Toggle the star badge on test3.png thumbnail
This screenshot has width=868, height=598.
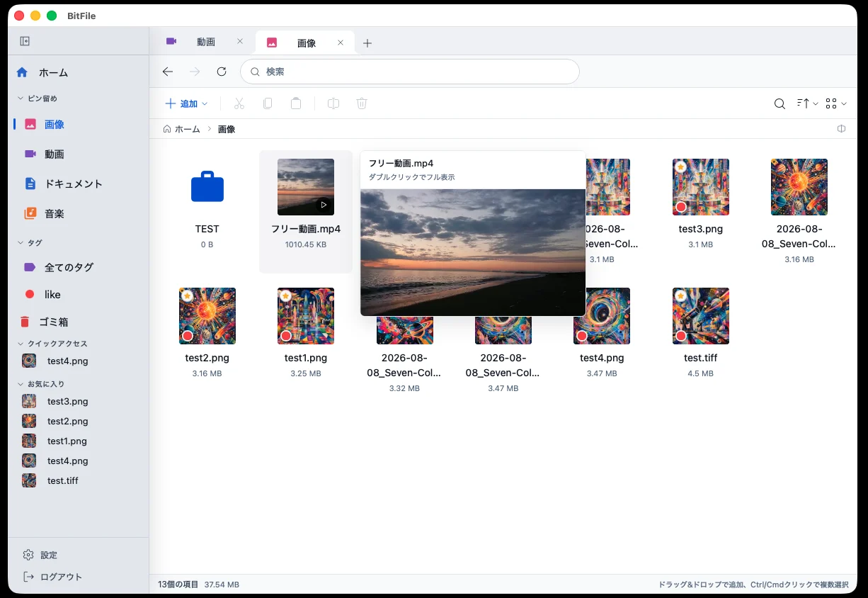pos(680,167)
